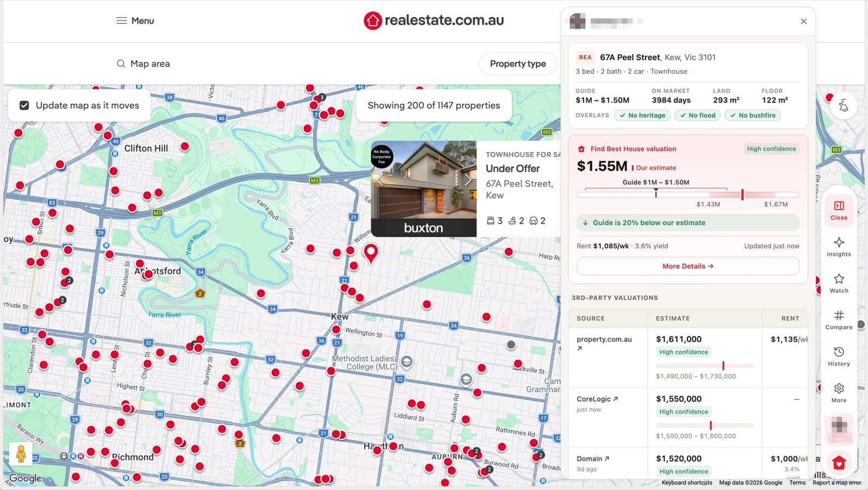
Task: Click the $1.55M estimate figure
Action: (602, 166)
